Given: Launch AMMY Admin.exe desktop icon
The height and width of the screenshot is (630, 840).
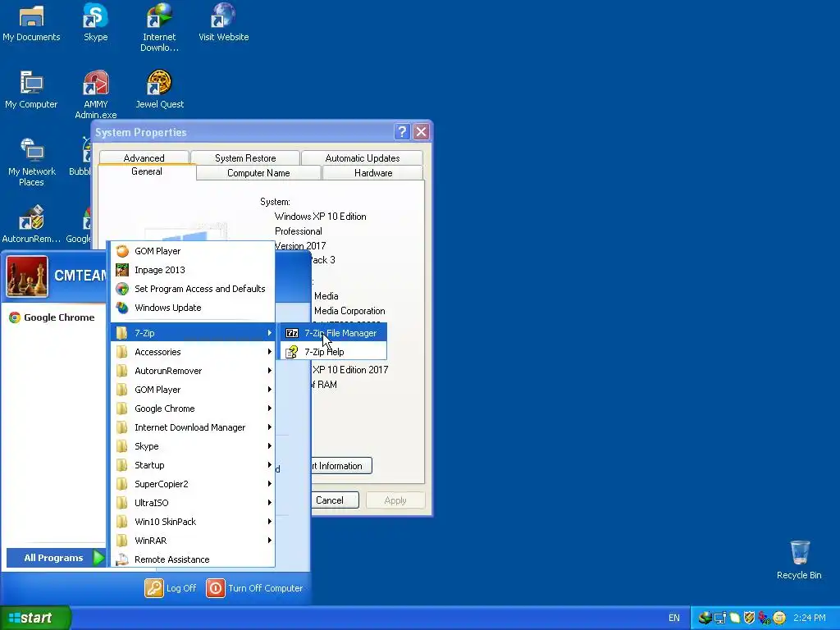Looking at the screenshot, I should tap(95, 94).
